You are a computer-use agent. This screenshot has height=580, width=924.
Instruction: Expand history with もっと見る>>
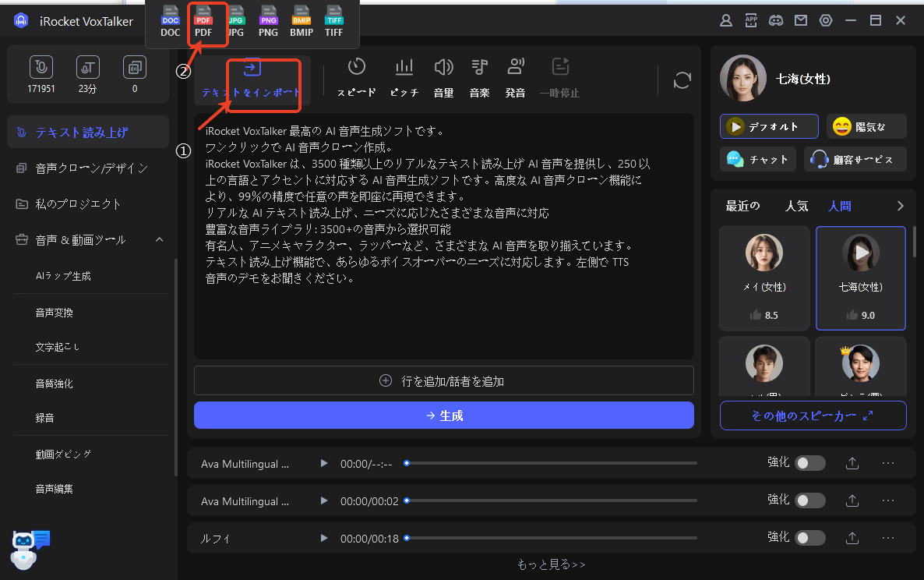[x=552, y=564]
